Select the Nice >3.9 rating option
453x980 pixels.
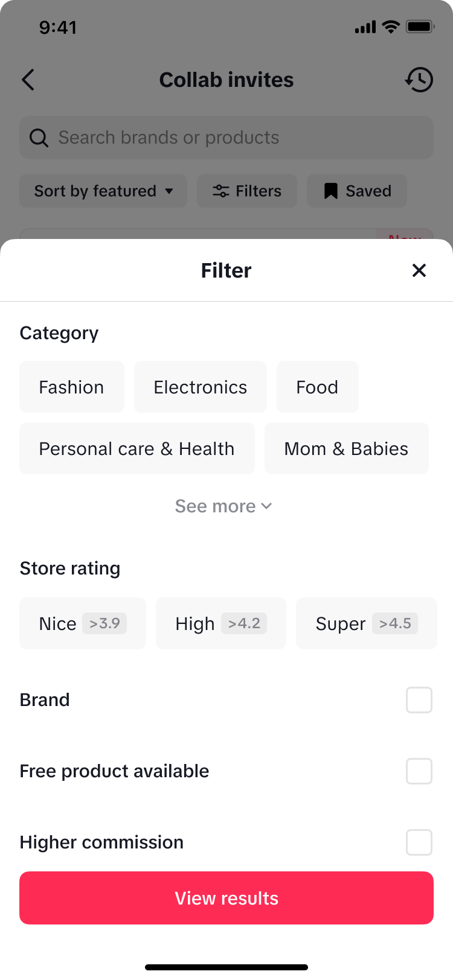click(x=83, y=623)
